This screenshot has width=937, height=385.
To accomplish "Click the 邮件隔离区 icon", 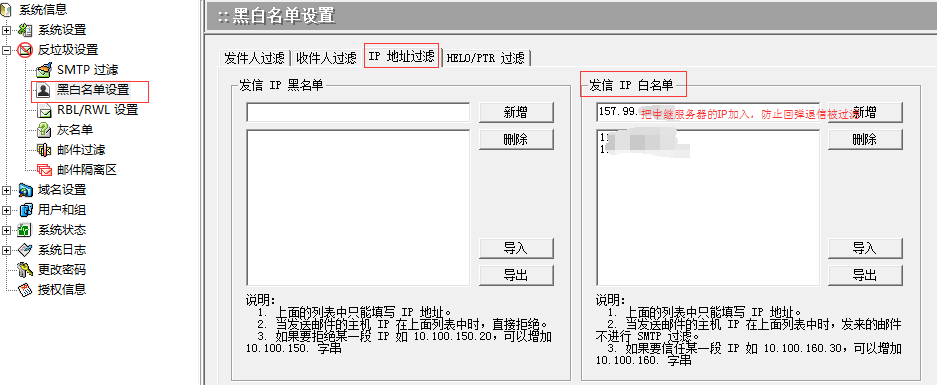I will click(44, 170).
